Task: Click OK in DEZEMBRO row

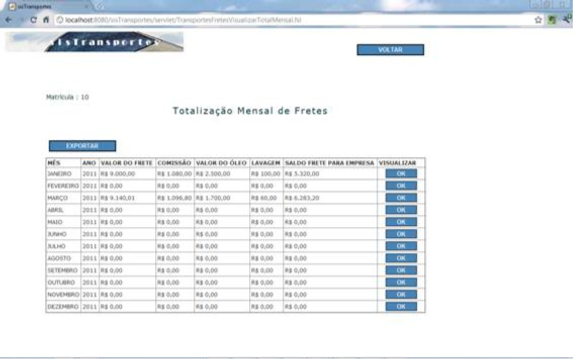Action: click(x=401, y=306)
